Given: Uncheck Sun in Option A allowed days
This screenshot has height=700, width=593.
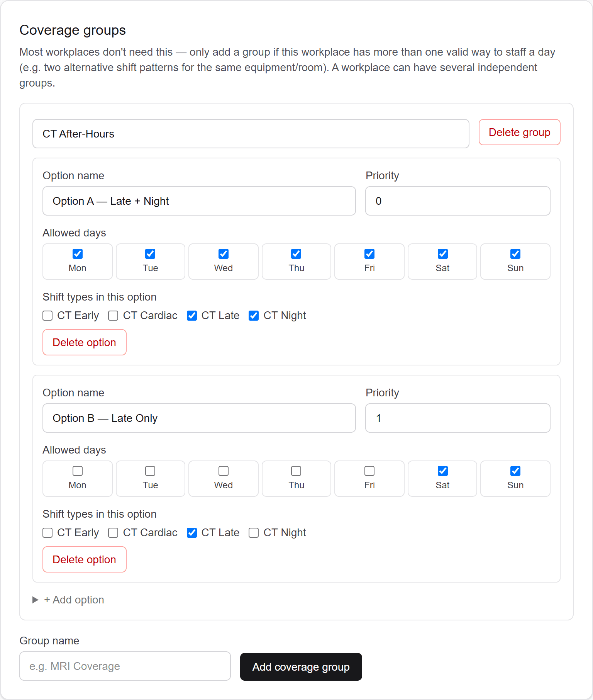Looking at the screenshot, I should pyautogui.click(x=515, y=254).
